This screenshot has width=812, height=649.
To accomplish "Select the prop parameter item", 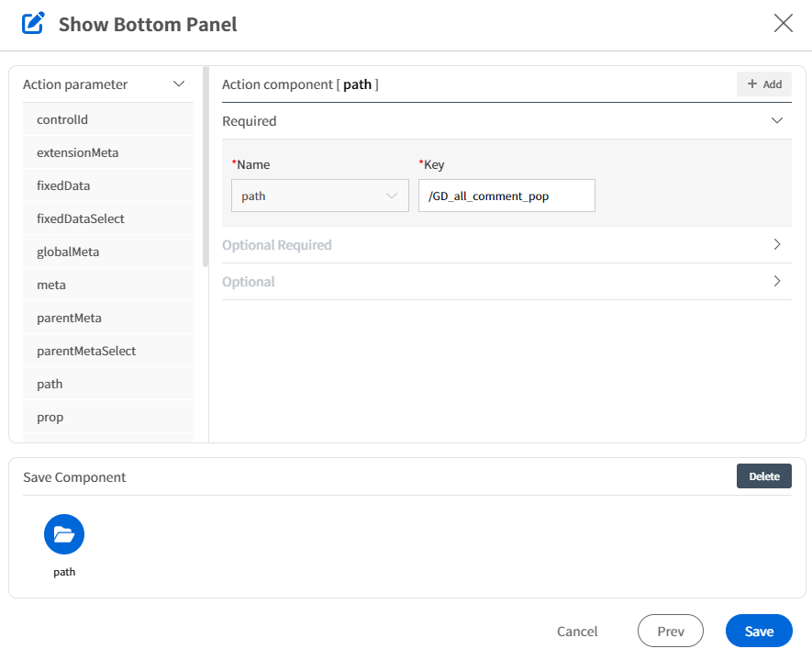I will click(x=107, y=417).
